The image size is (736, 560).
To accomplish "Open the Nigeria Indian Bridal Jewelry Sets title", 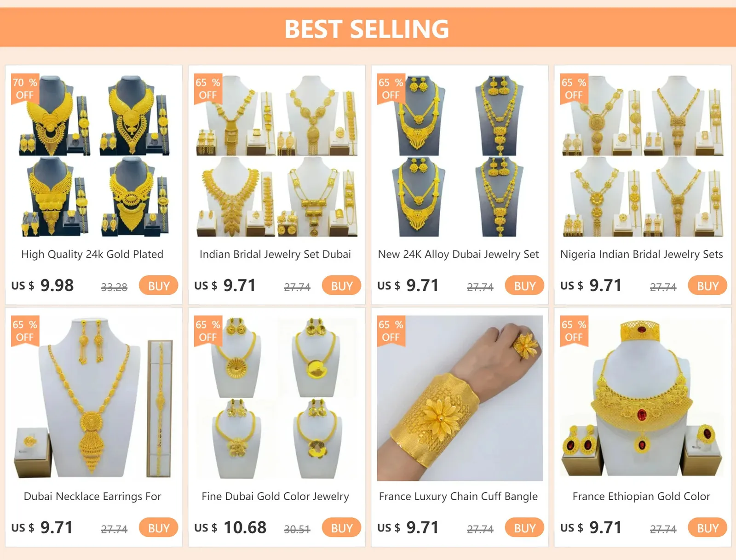I will [x=641, y=254].
